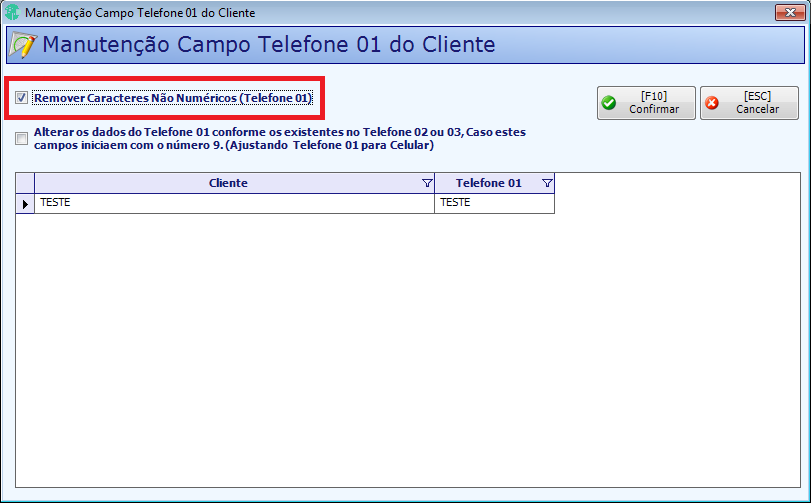Screen dimensions: 811x503
Task: Click the Ajustando Telefone 01 para Celular text
Action: 329,145
